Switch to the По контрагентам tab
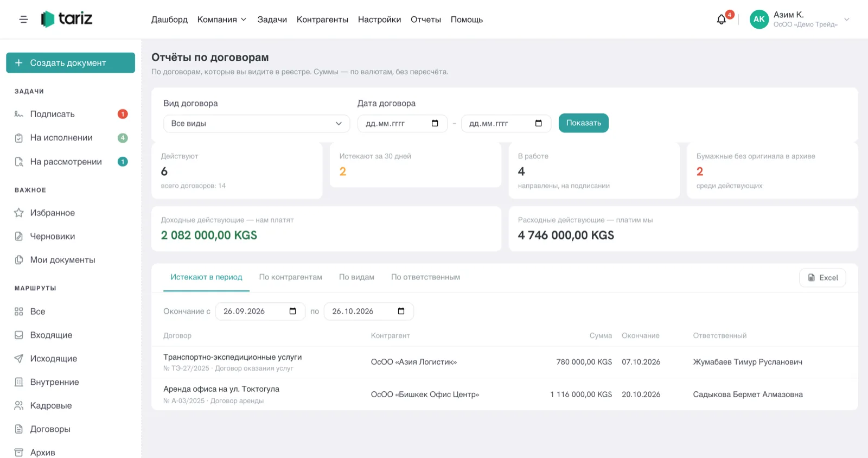Screen dimensions: 868x458 coord(291,277)
